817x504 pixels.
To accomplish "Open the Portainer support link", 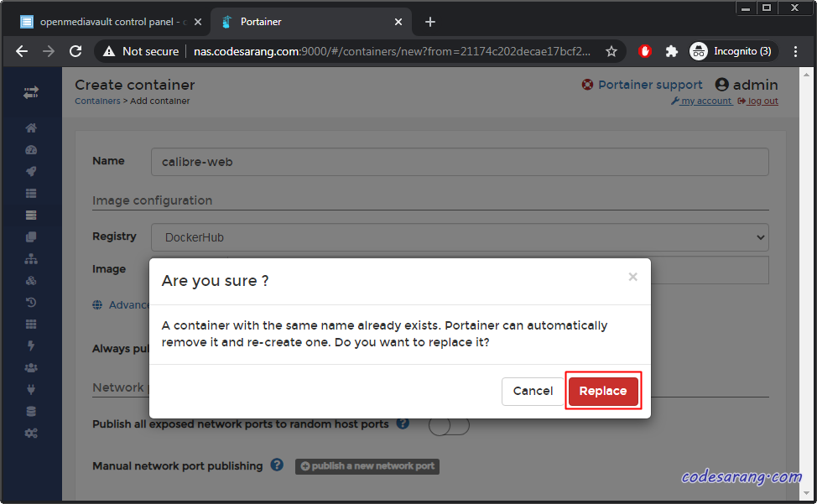I will [x=642, y=85].
